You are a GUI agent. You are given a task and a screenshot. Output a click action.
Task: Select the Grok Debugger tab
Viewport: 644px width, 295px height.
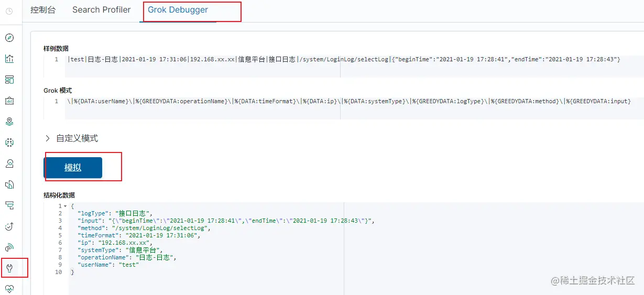(178, 10)
